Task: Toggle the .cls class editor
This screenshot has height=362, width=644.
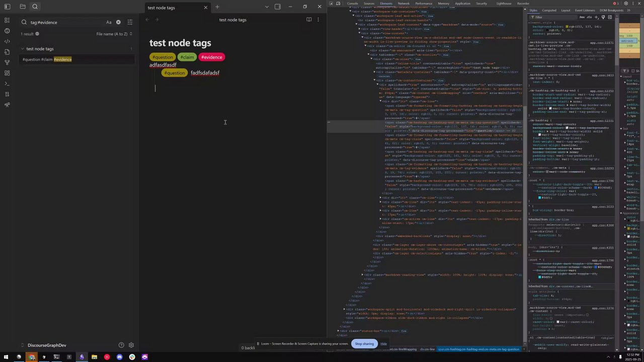Action: (589, 17)
